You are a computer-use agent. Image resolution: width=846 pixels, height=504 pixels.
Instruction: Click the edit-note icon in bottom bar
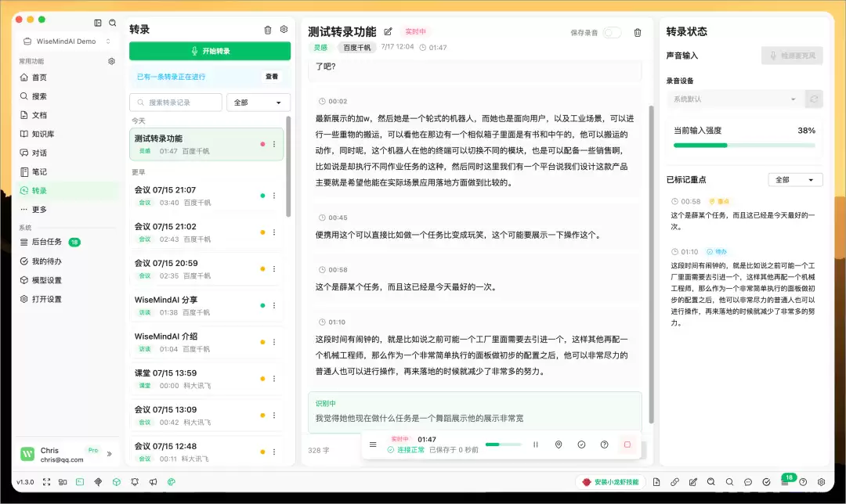point(692,482)
